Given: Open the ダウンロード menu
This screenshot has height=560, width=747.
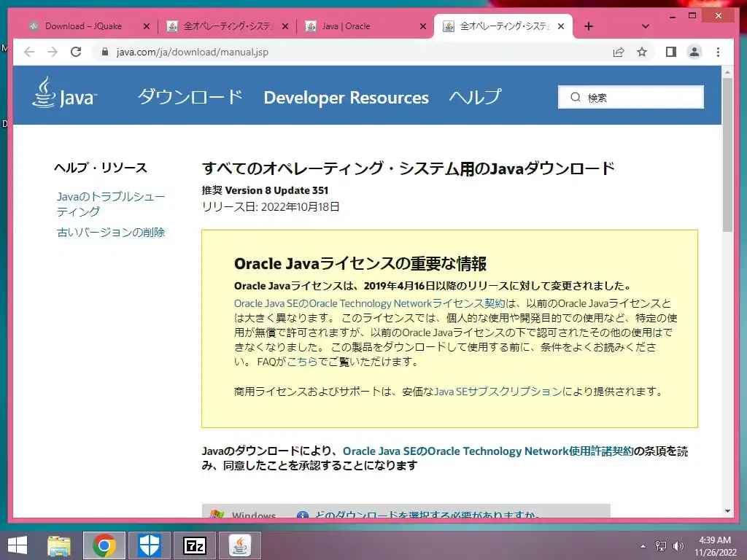Looking at the screenshot, I should pos(190,97).
